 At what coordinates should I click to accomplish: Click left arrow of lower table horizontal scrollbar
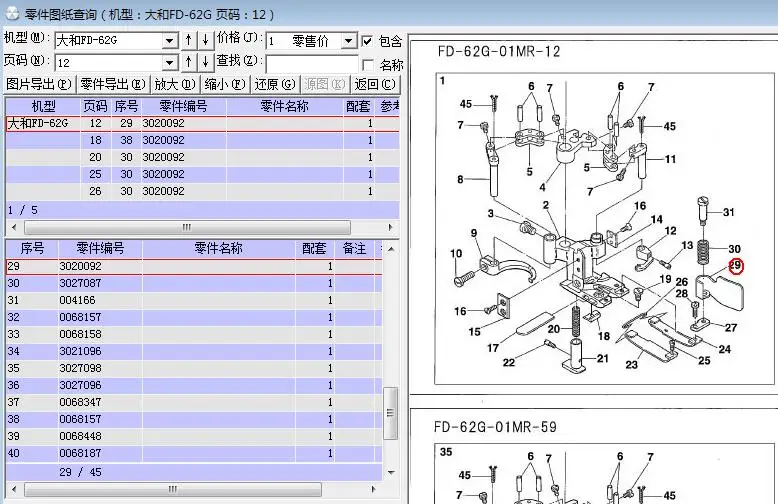(x=14, y=490)
